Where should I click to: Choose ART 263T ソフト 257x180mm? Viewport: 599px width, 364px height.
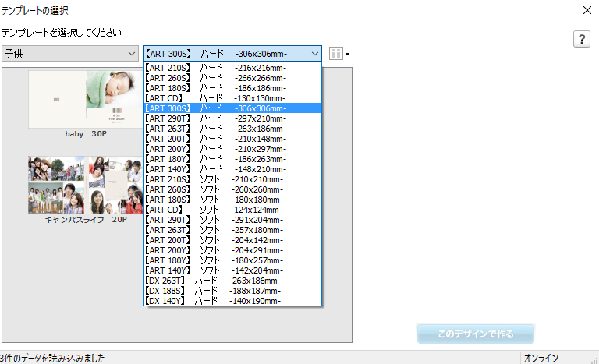coord(232,230)
